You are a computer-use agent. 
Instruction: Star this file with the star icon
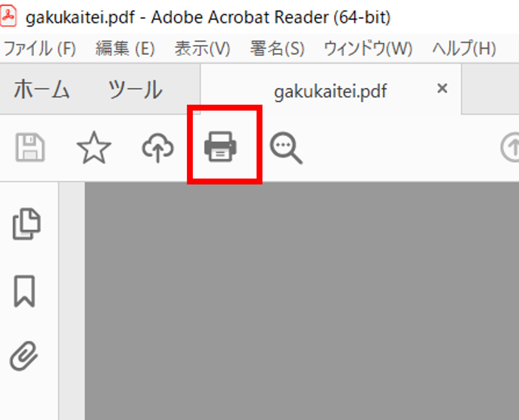pos(94,148)
